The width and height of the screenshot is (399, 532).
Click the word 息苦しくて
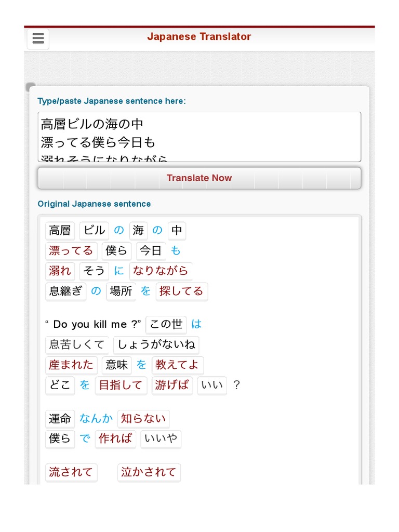[77, 344]
